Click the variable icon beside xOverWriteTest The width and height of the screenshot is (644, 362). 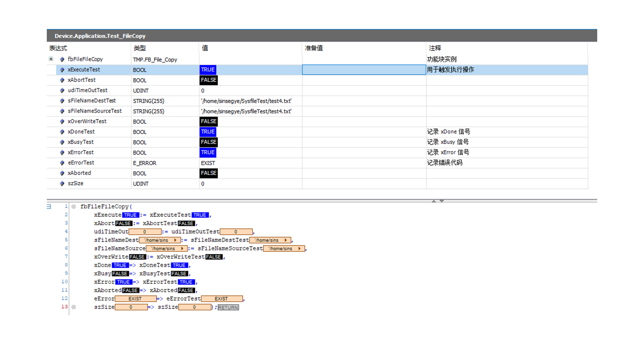(62, 121)
